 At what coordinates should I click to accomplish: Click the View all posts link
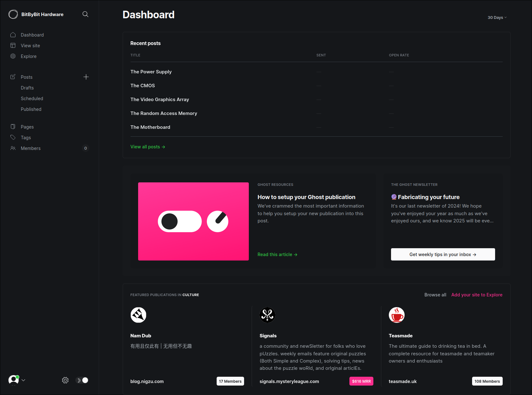tap(148, 147)
